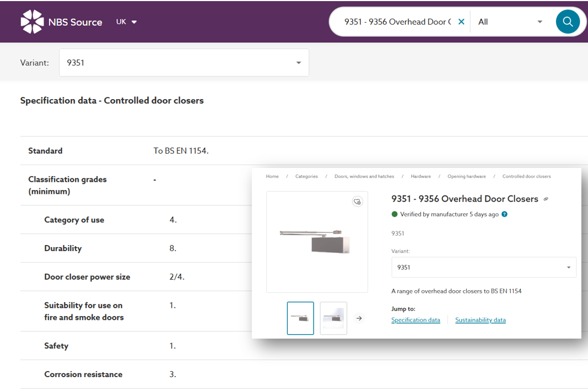
Task: Click the range of overhead door closers description
Action: click(x=456, y=291)
